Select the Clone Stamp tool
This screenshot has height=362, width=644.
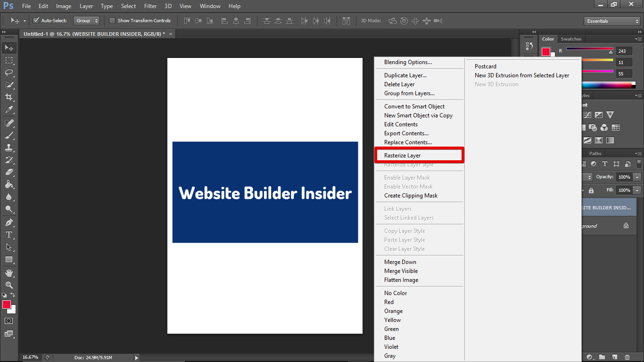[x=9, y=148]
